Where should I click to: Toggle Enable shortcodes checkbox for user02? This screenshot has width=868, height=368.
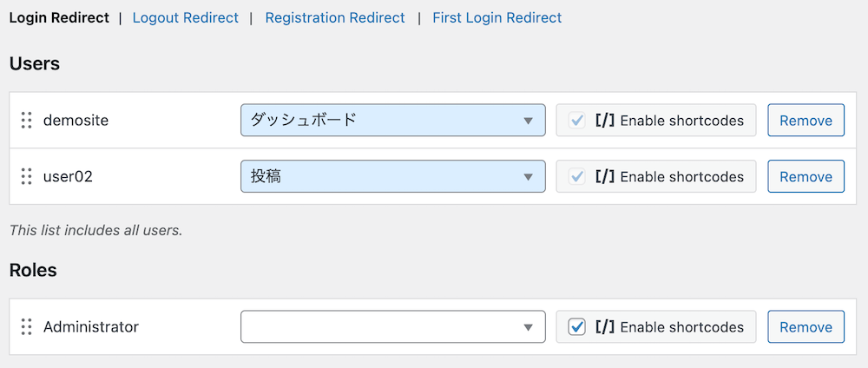point(576,177)
